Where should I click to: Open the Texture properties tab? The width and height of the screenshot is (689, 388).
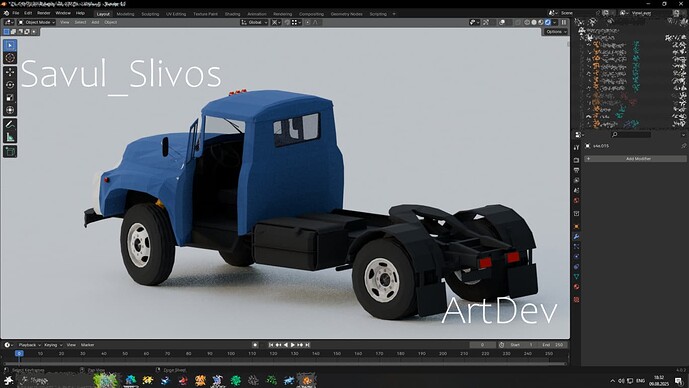[x=576, y=300]
